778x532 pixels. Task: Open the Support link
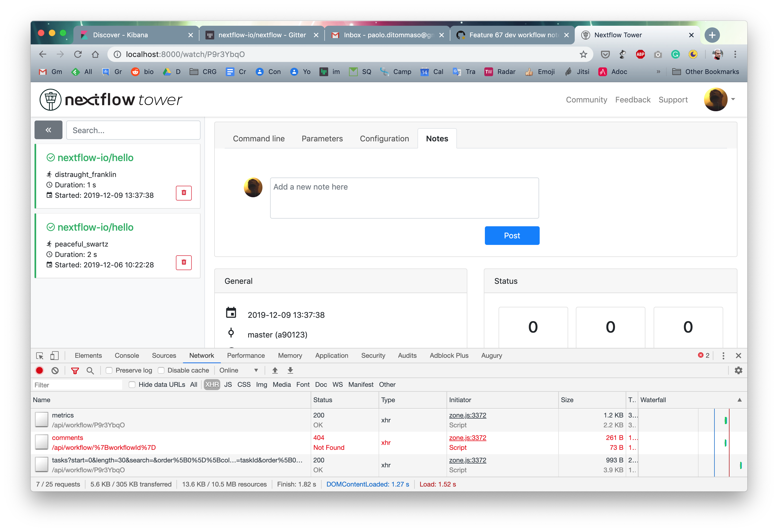pos(673,100)
